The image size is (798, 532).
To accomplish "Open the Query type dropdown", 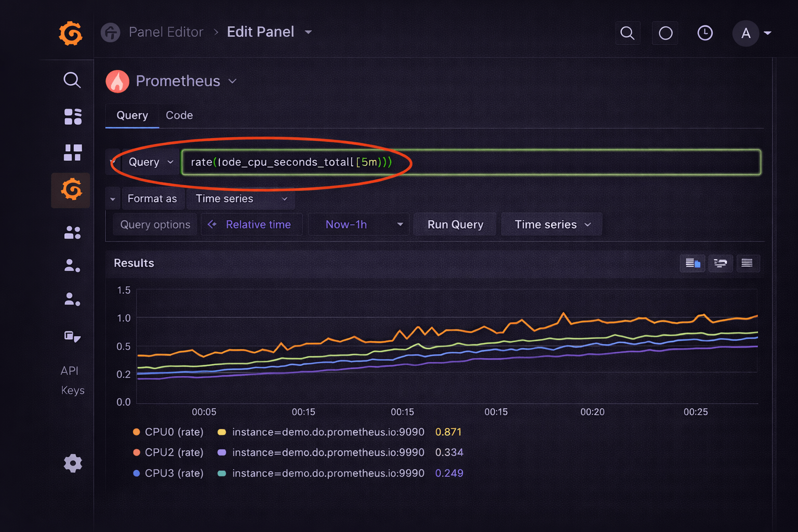I will (x=150, y=162).
